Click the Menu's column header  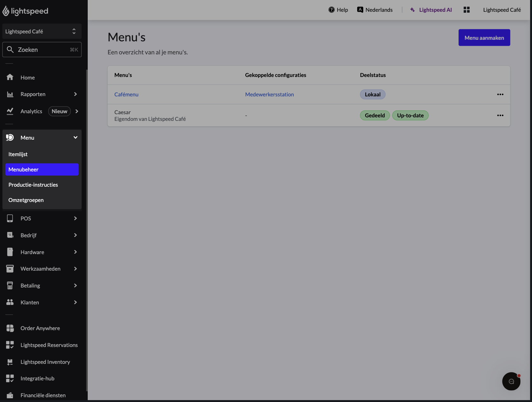123,75
